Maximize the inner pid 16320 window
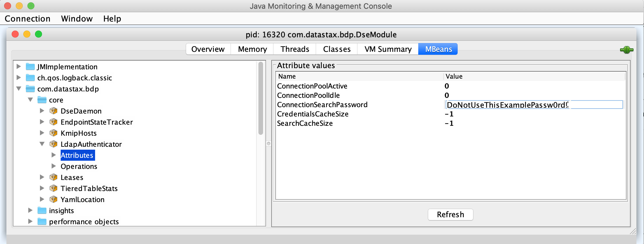Image resolution: width=644 pixels, height=244 pixels. click(38, 34)
